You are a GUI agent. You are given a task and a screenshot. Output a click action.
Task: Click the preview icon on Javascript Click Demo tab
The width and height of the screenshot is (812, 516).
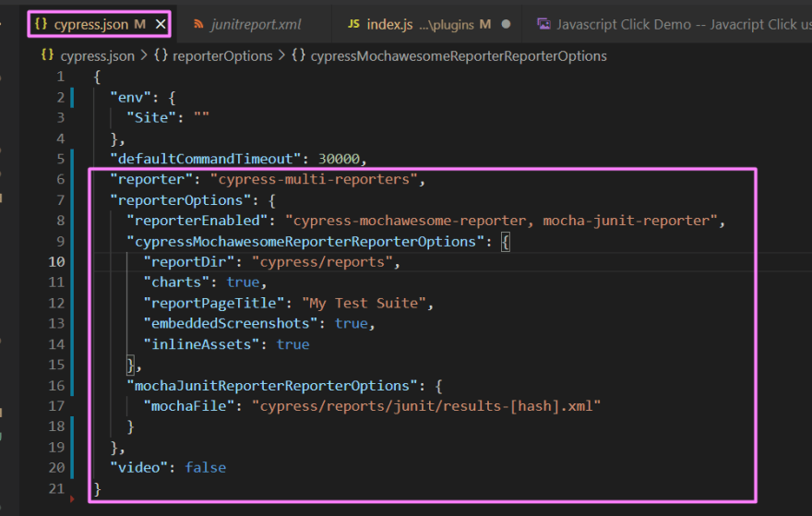point(544,24)
